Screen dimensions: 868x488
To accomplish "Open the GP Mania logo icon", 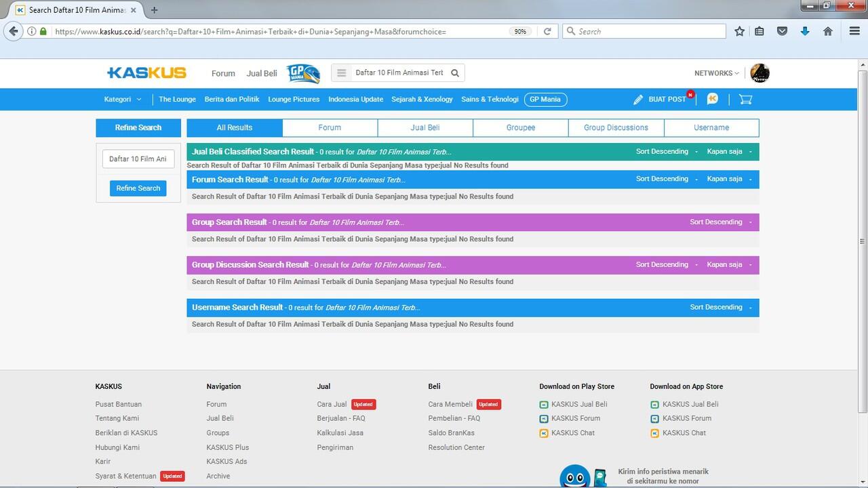I will pyautogui.click(x=302, y=73).
